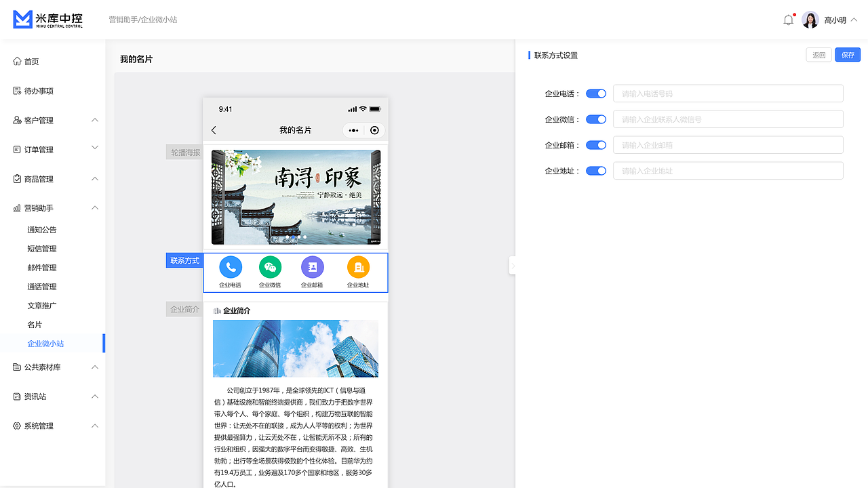
Task: Disable the 企业电话 toggle switch
Action: point(595,94)
